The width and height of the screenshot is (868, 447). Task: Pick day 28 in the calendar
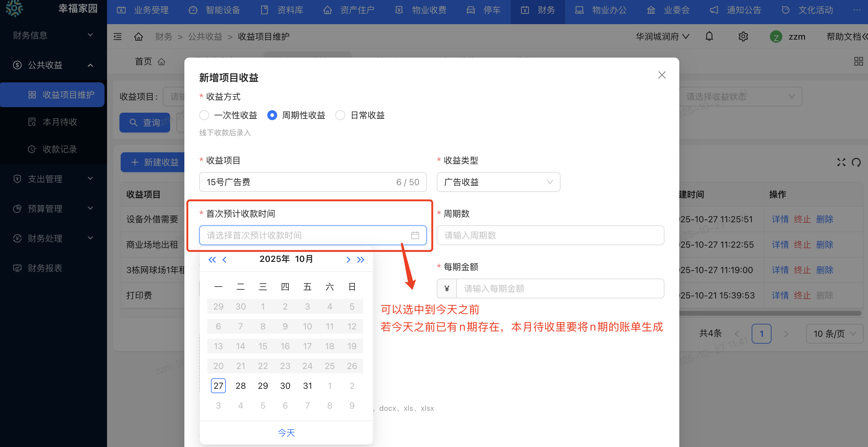pos(240,386)
